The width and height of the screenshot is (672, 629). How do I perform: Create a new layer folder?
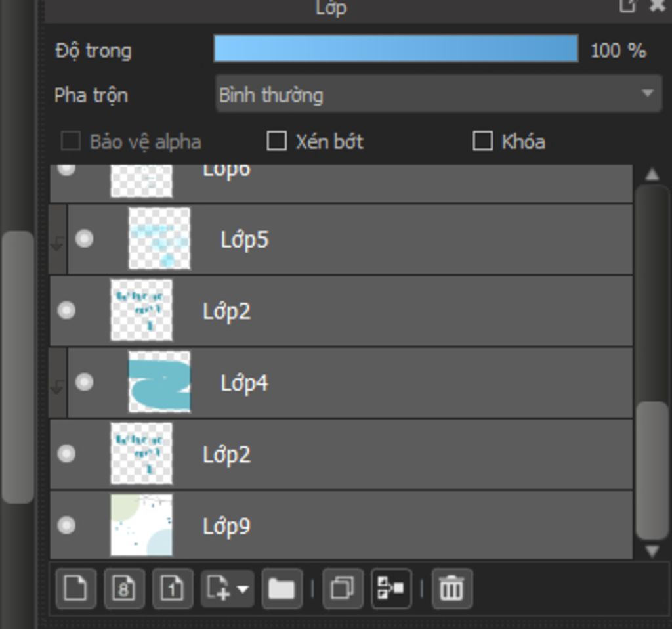(x=282, y=588)
